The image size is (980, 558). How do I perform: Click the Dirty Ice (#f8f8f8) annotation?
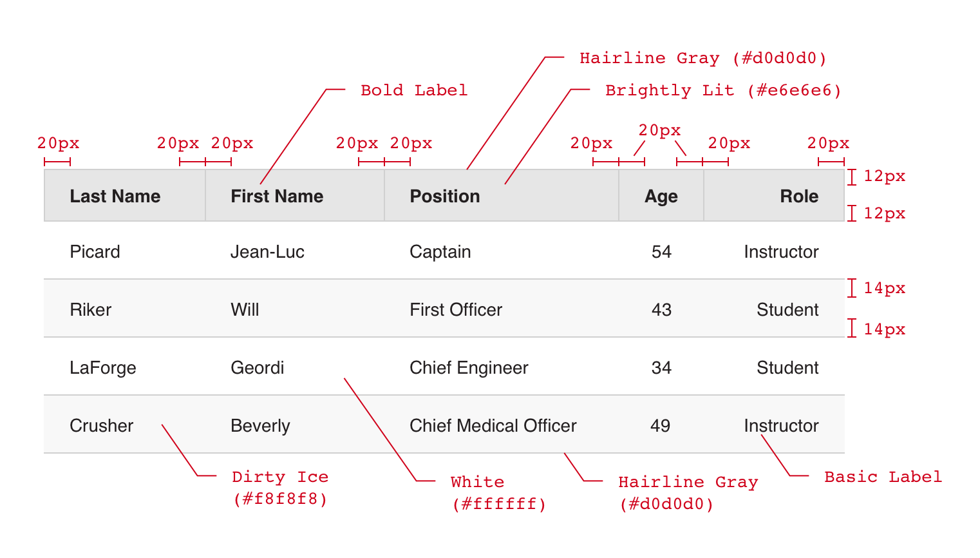point(280,487)
